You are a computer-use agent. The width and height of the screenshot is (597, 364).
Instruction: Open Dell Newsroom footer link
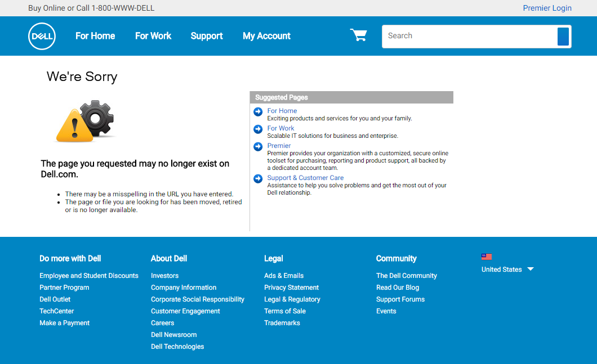(173, 335)
